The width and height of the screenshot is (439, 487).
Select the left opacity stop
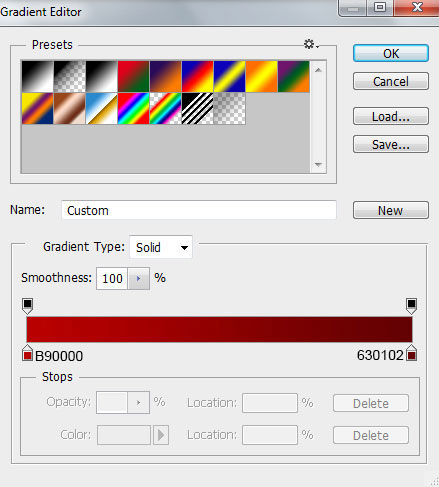[x=27, y=306]
